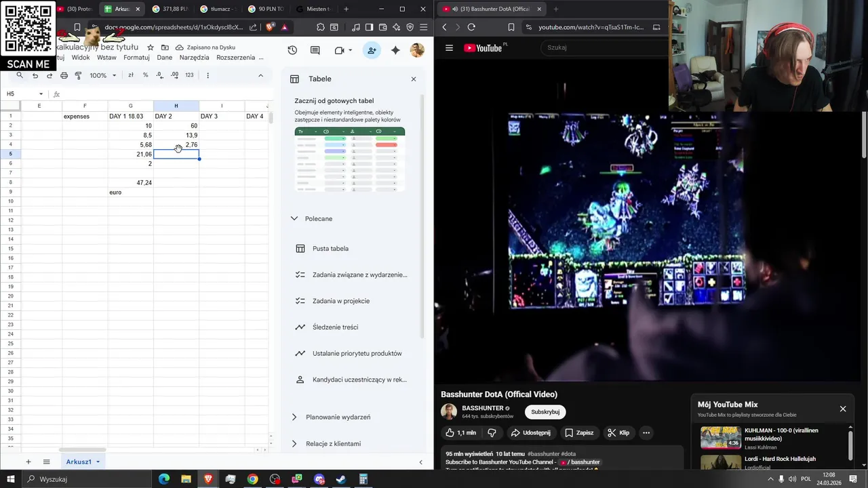Open the Arkusz1 tab dropdown arrow
The width and height of the screenshot is (868, 488).
[x=98, y=462]
